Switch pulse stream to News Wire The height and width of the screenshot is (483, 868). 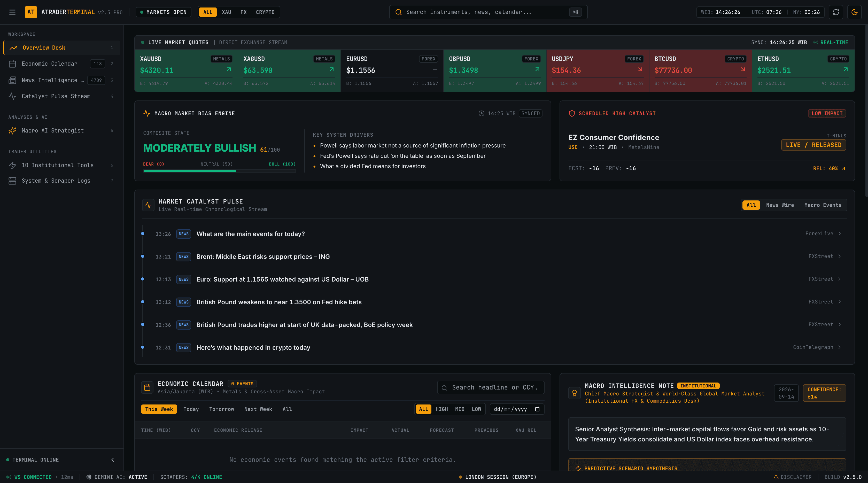tap(780, 205)
